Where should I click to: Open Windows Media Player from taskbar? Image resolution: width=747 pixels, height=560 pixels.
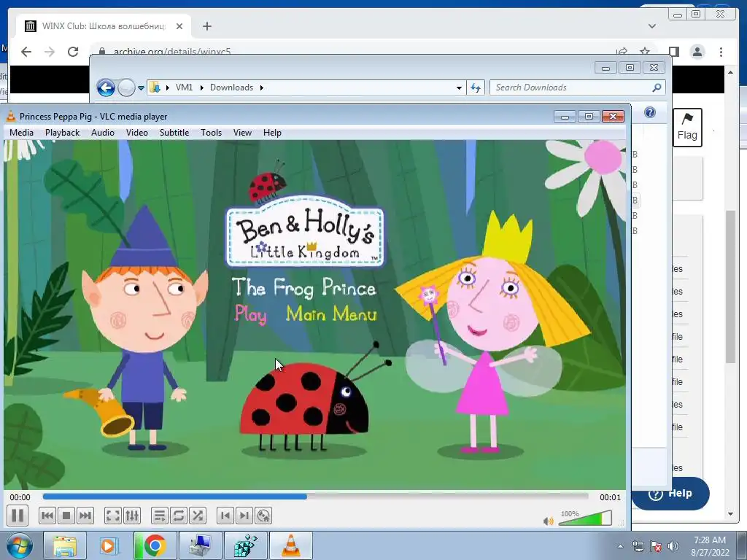point(109,545)
